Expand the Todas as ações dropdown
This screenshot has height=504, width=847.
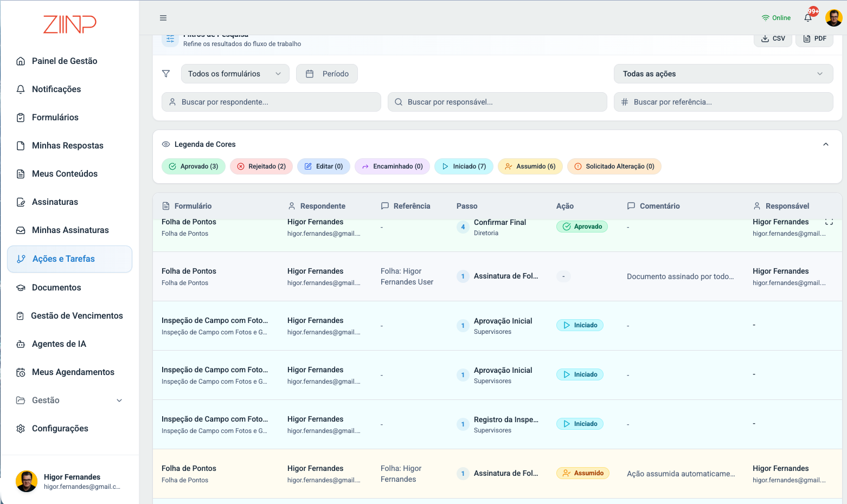tap(723, 74)
